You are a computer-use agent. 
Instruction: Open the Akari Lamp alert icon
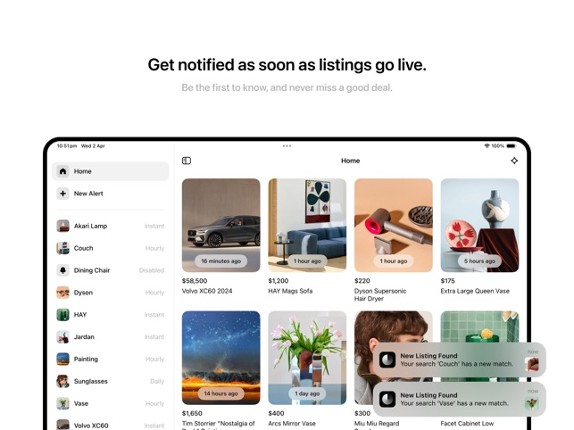[x=63, y=226]
